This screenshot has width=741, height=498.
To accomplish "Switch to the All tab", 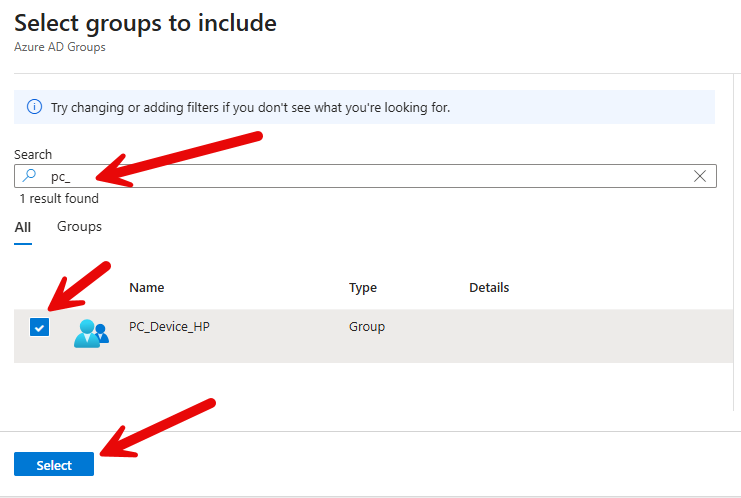I will pyautogui.click(x=23, y=227).
